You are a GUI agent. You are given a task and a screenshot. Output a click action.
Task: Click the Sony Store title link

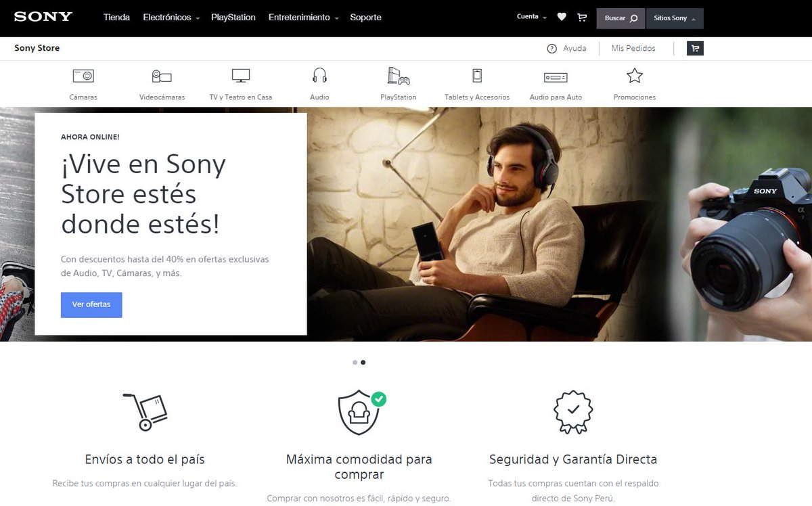click(37, 48)
